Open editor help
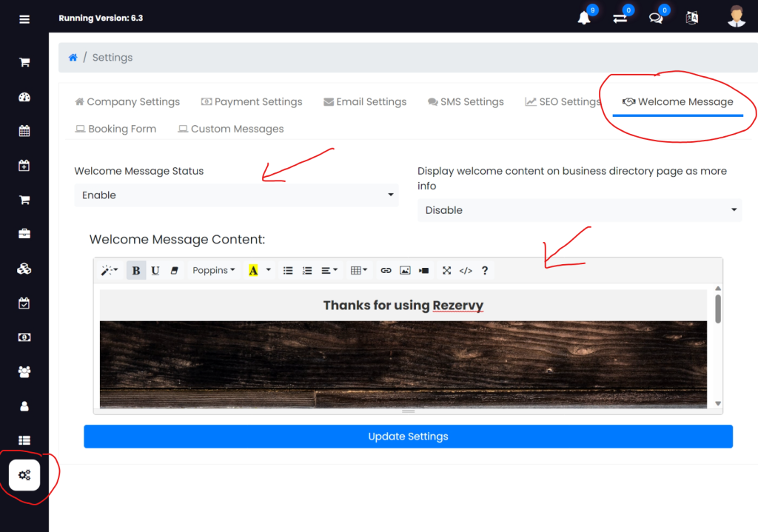This screenshot has width=758, height=532. (485, 270)
